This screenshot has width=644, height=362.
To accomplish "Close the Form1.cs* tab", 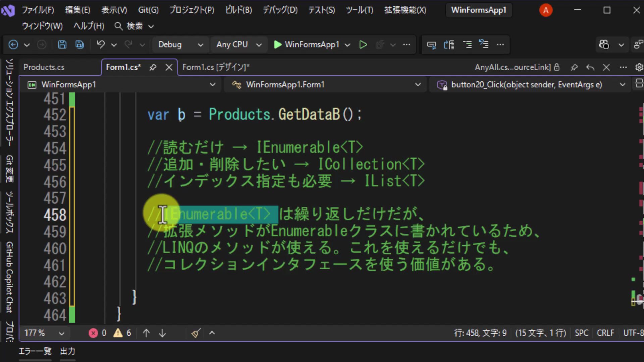I will [169, 67].
